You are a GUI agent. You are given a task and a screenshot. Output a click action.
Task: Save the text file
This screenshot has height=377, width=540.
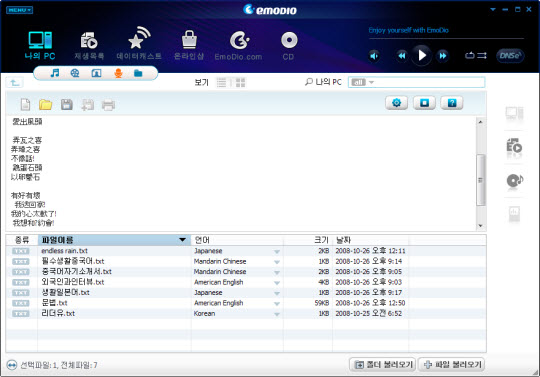coord(67,104)
